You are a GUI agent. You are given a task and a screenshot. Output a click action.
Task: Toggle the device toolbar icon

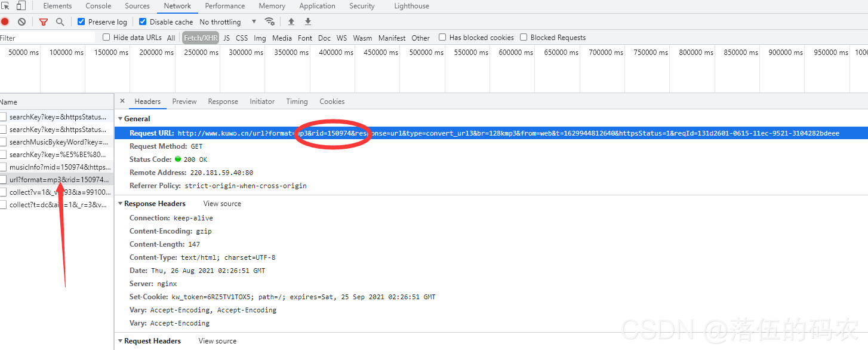21,6
